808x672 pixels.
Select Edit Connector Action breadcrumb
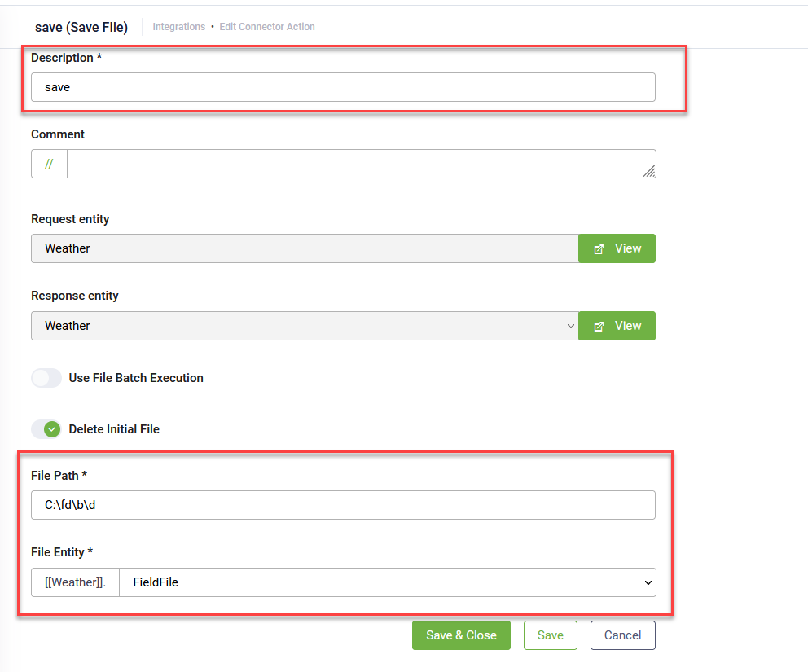(x=267, y=27)
